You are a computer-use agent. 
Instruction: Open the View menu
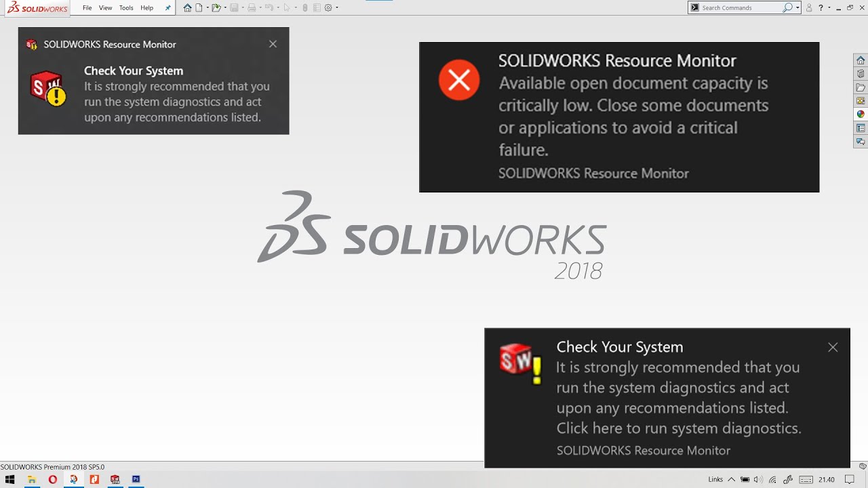click(x=106, y=8)
